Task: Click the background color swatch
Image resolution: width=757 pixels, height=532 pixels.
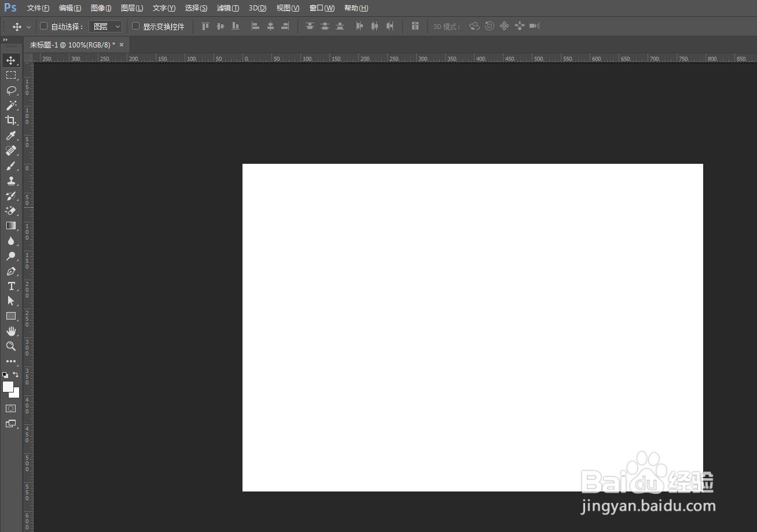Action: 15,394
